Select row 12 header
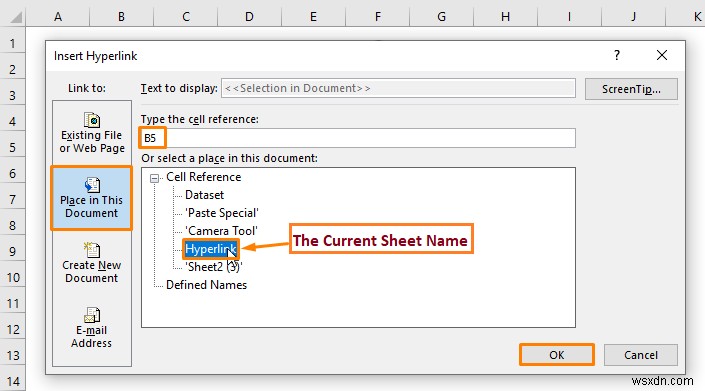 click(13, 330)
